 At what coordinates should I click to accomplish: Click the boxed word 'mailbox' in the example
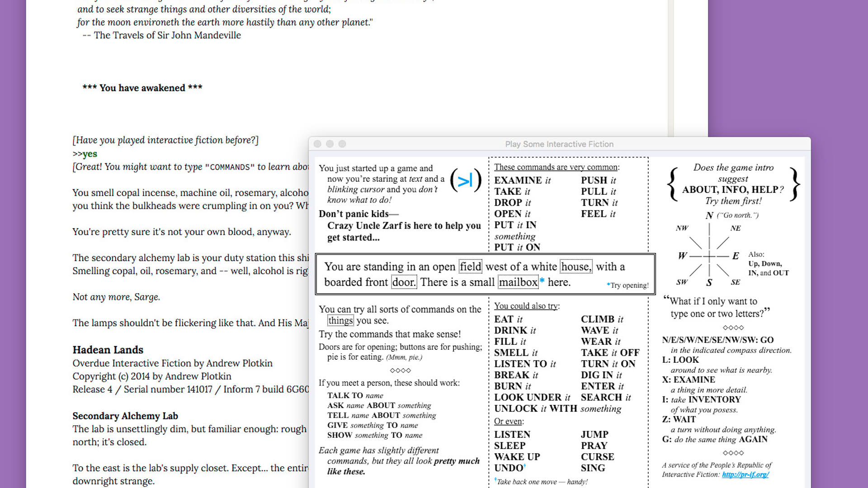click(518, 282)
